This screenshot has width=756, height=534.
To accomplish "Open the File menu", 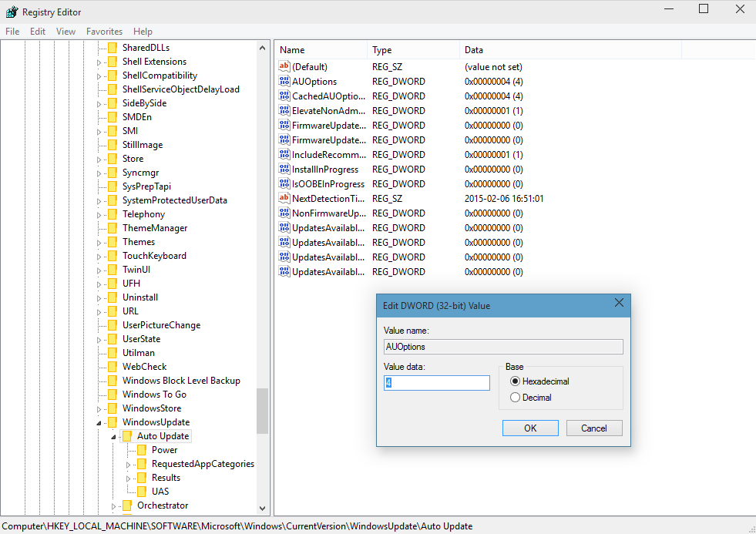I will pos(12,32).
